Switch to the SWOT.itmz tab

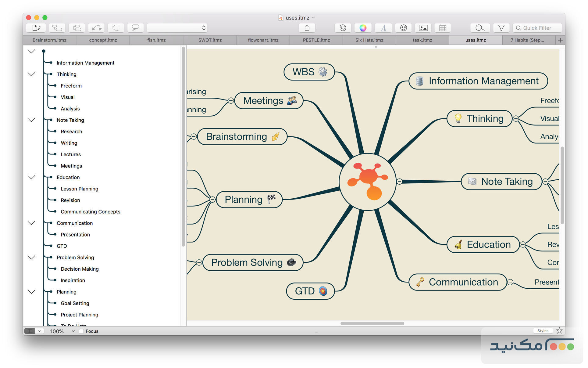(210, 40)
